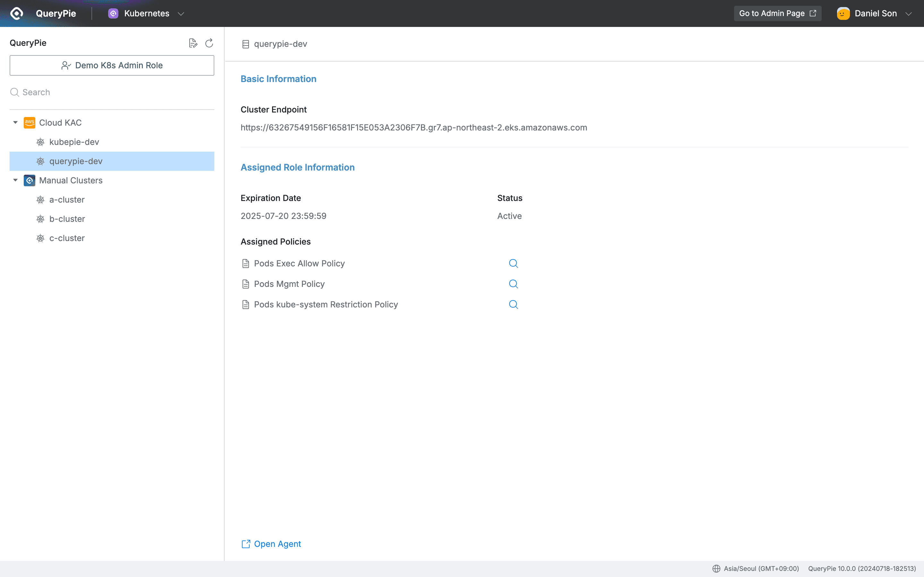Select the b-cluster tree item
924x577 pixels.
pos(67,219)
